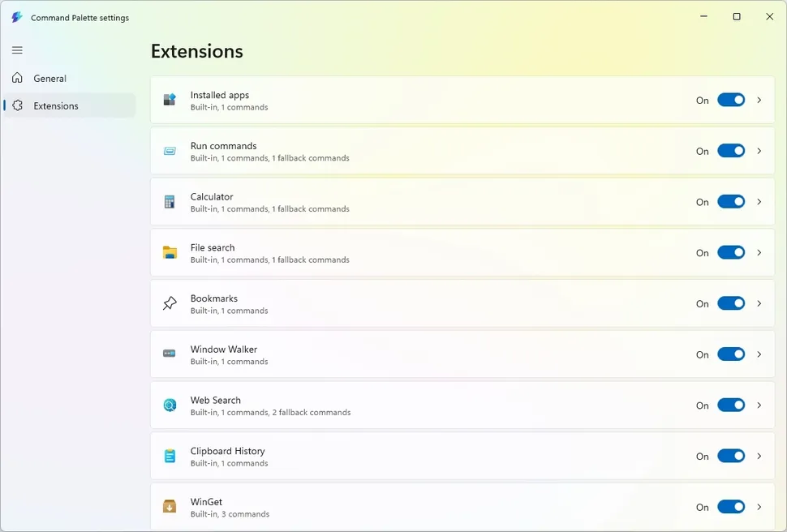Turn off the Calculator toggle

click(731, 202)
